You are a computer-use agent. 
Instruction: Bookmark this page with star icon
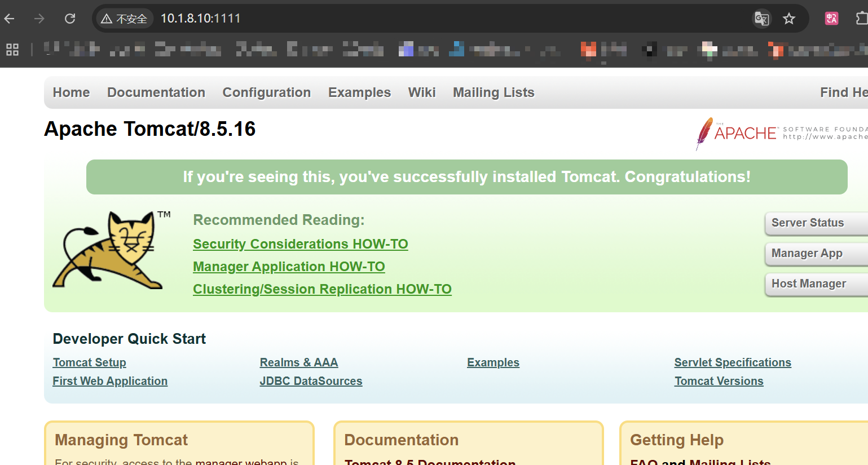[789, 19]
